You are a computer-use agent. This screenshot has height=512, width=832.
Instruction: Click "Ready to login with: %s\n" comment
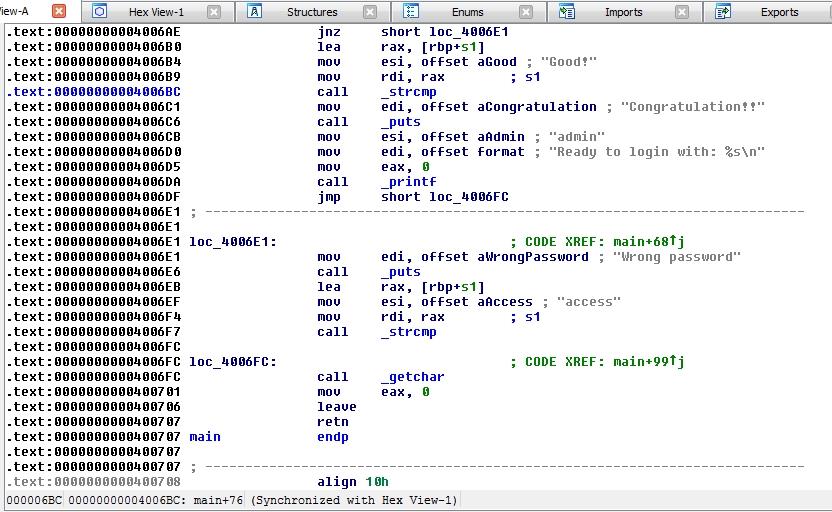click(656, 152)
